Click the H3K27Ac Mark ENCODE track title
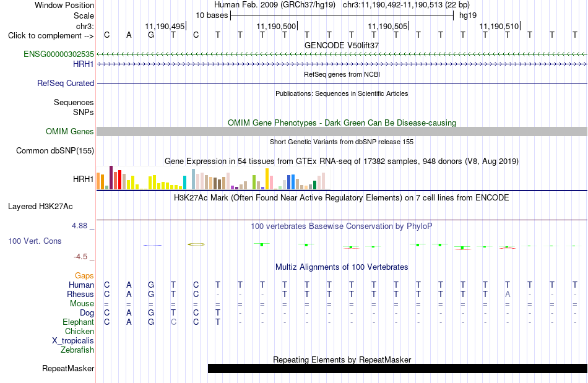The image size is (588, 383). coord(342,198)
